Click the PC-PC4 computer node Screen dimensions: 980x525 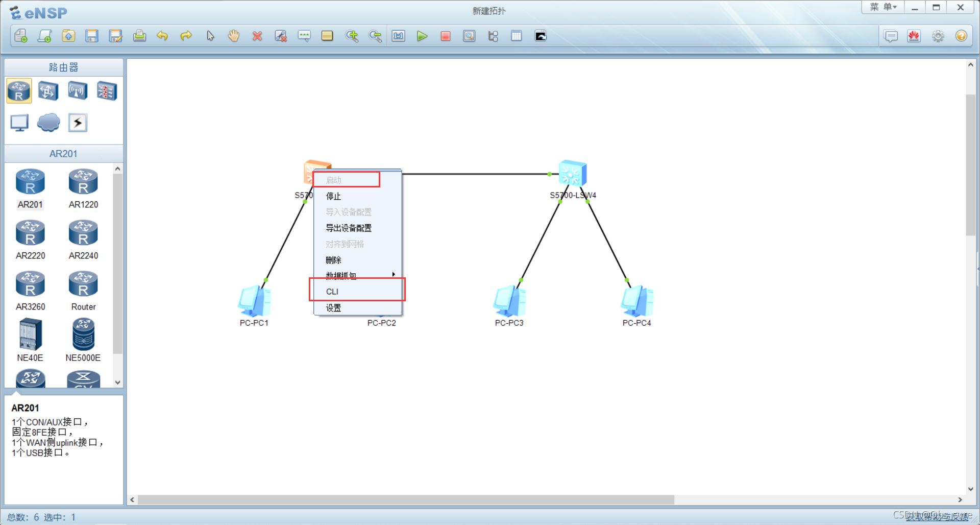coord(636,302)
